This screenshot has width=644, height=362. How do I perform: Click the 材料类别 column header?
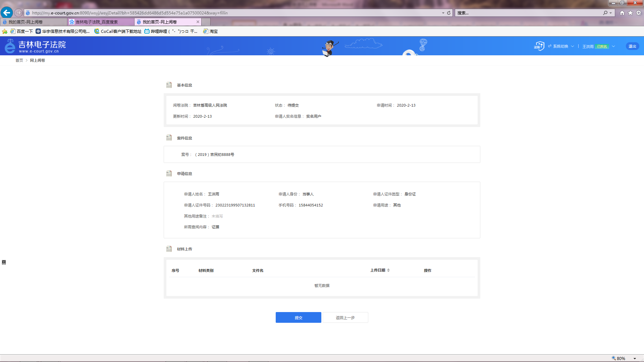(206, 270)
